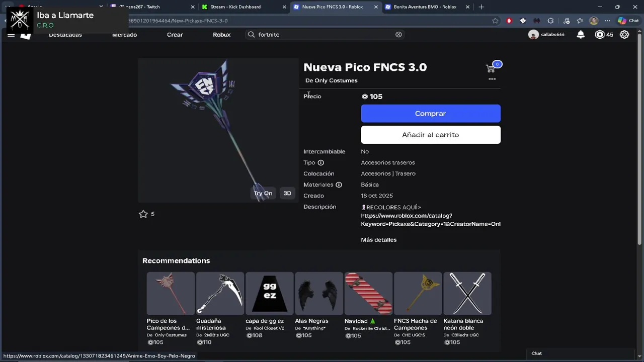The height and width of the screenshot is (362, 644).
Task: Click Añadir al carrito button
Action: pyautogui.click(x=431, y=135)
